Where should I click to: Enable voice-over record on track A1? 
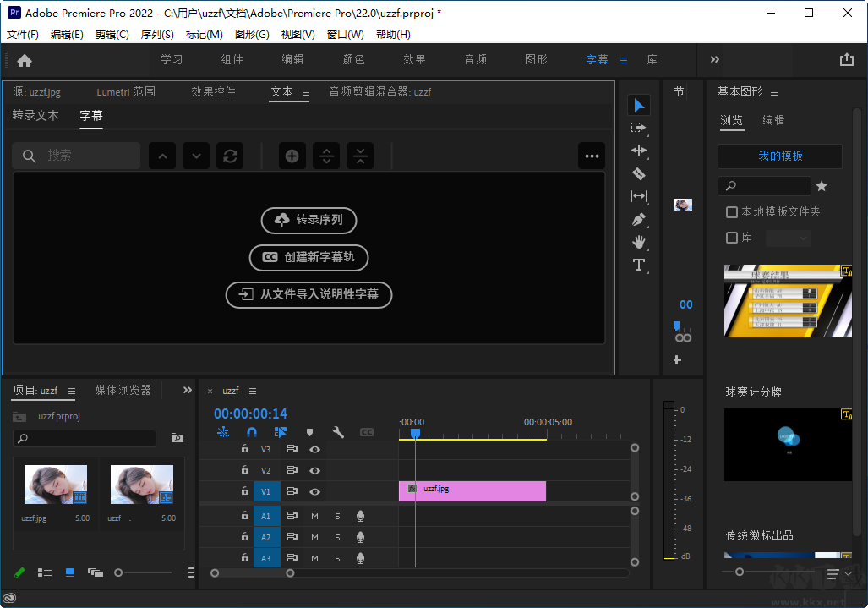tap(361, 516)
